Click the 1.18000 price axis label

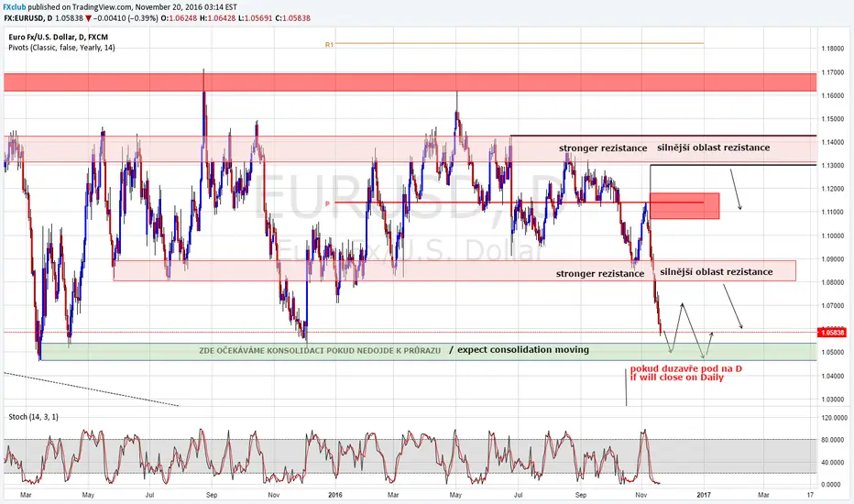(x=832, y=49)
